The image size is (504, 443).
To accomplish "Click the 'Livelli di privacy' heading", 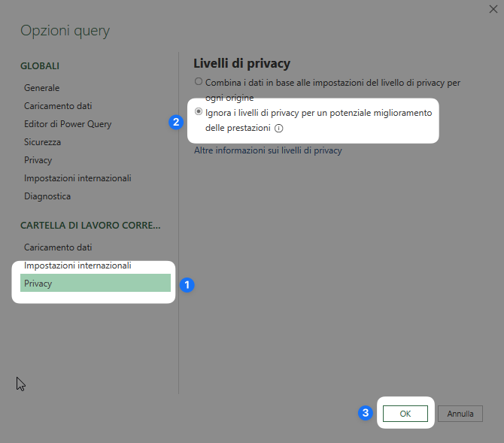I will point(241,63).
